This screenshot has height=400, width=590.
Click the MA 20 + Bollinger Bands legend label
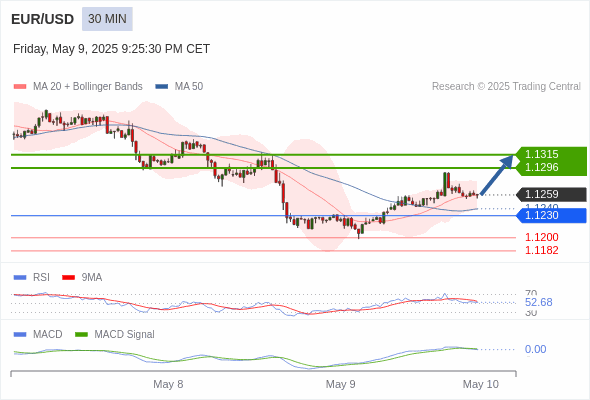tap(88, 87)
